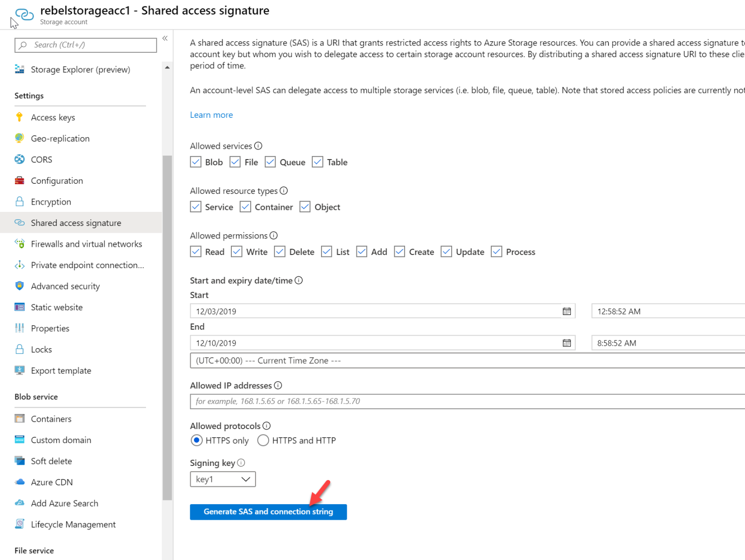The width and height of the screenshot is (745, 560).
Task: Switch to Lifecycle Management
Action: [73, 524]
